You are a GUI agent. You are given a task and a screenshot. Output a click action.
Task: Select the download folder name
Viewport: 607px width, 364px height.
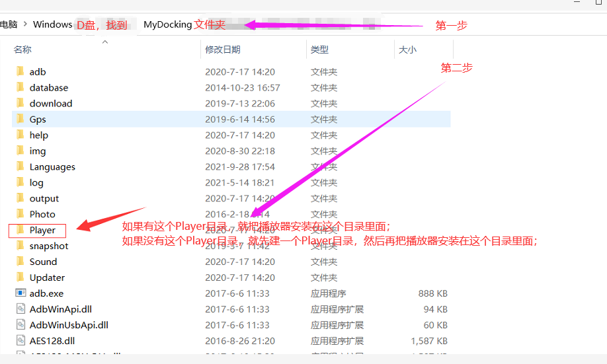pos(51,103)
